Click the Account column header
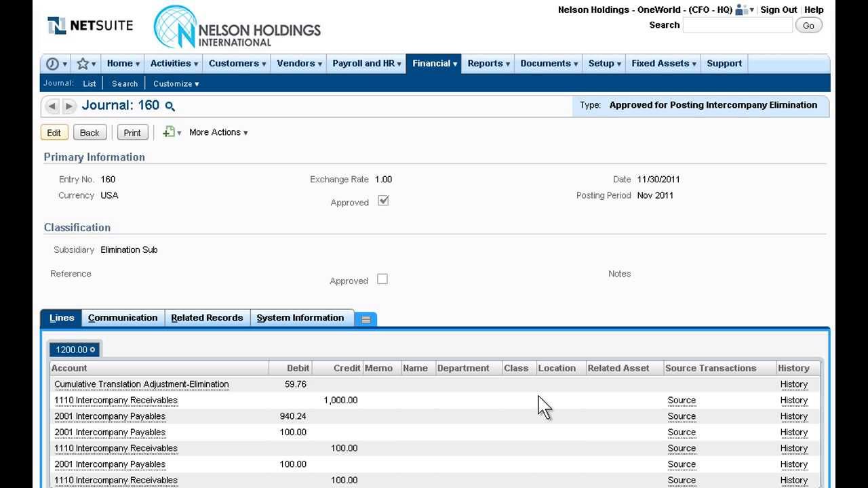 (x=159, y=368)
